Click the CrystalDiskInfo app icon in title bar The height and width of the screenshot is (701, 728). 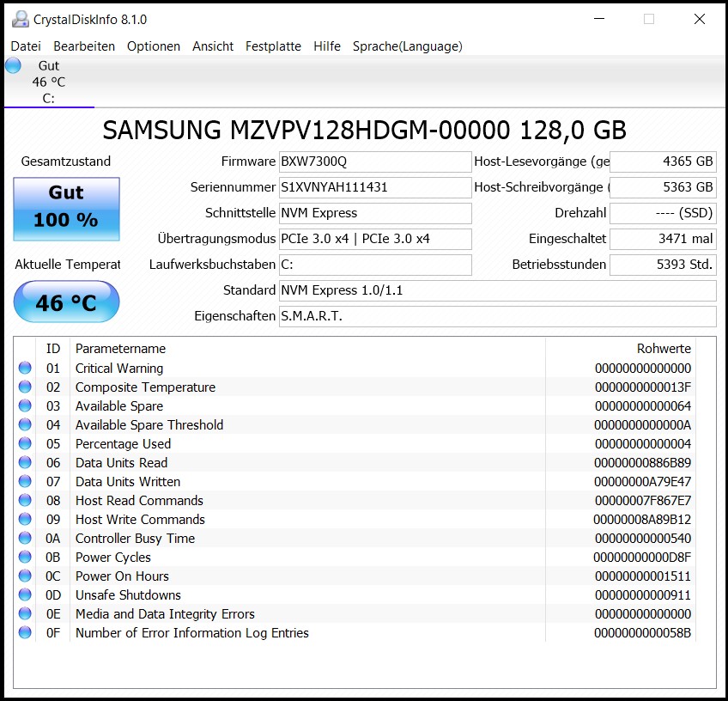pos(20,19)
